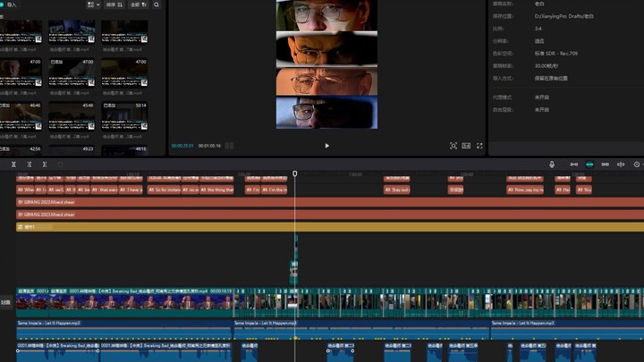Click the delete clip trash icon
Viewport: 644px width, 362px height.
point(61,164)
